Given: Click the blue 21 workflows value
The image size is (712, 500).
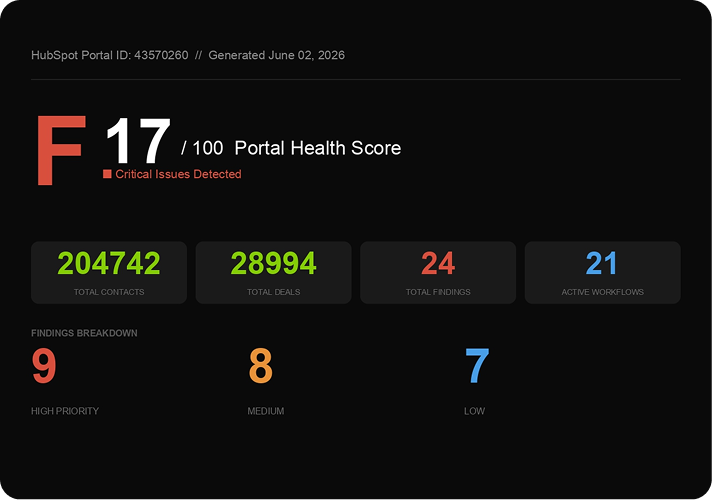Looking at the screenshot, I should coord(602,263).
